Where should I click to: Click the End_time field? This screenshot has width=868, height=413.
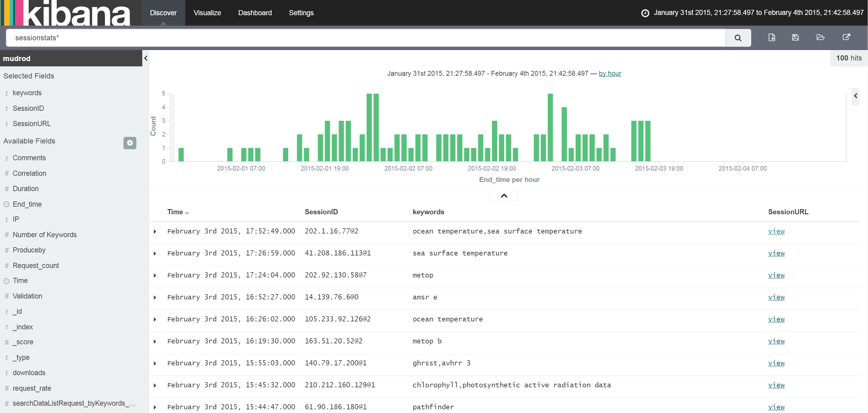point(27,204)
